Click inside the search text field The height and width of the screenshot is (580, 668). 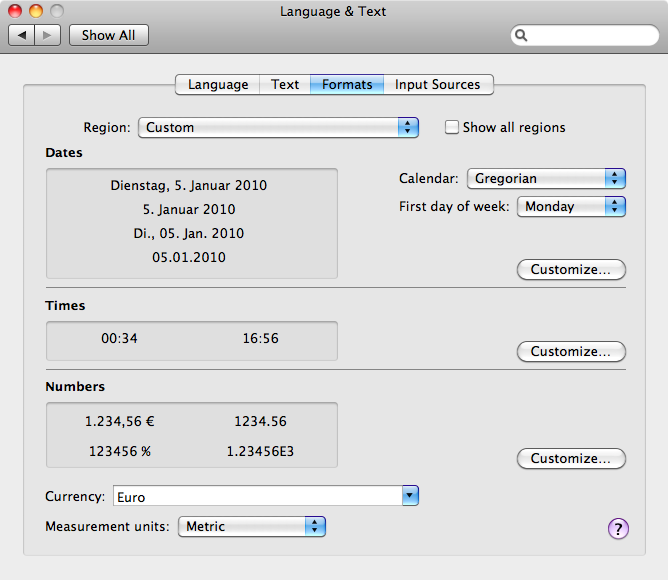tap(590, 36)
